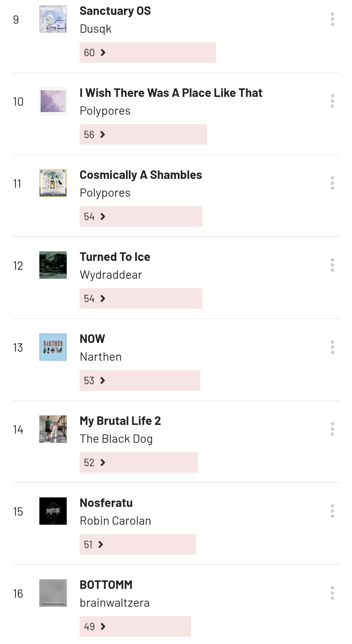Click the 52 play count bar
Image resolution: width=352 pixels, height=644 pixels.
click(139, 463)
